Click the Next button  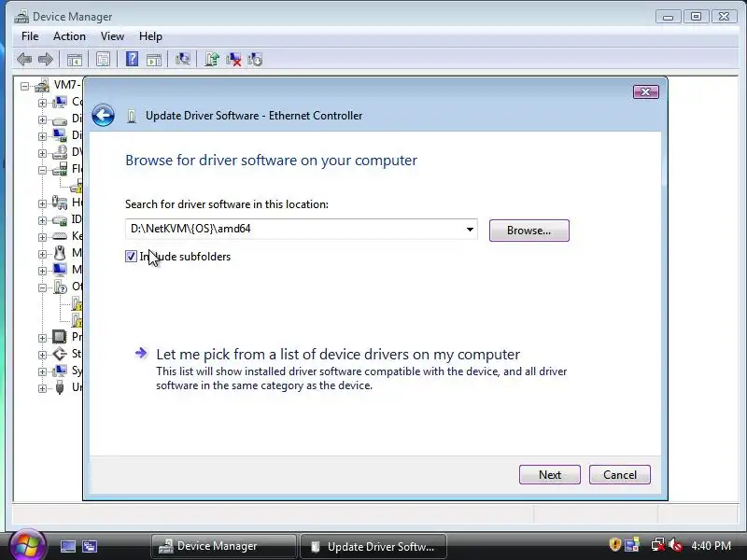(x=550, y=475)
